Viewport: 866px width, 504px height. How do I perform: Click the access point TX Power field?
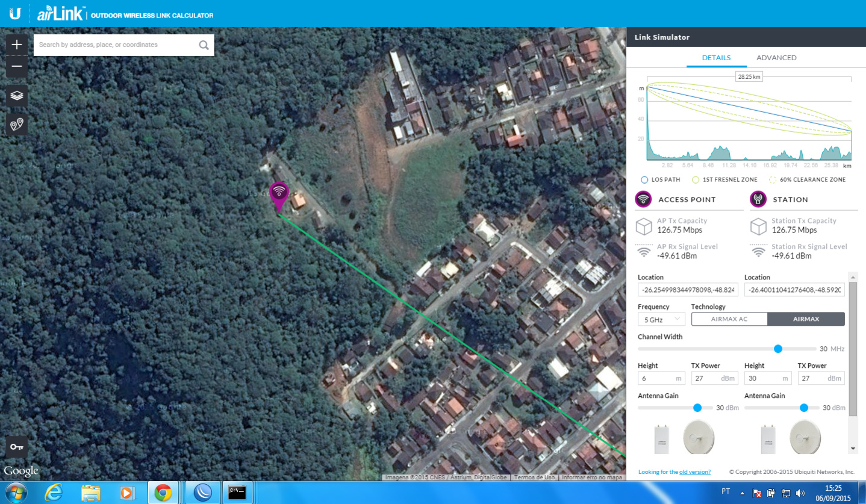pyautogui.click(x=715, y=378)
